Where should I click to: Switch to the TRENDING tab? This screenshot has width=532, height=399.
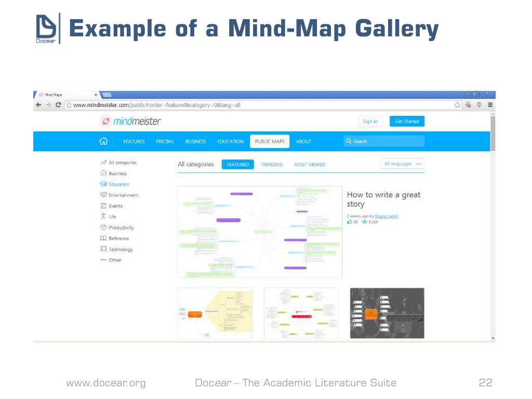[x=271, y=165]
